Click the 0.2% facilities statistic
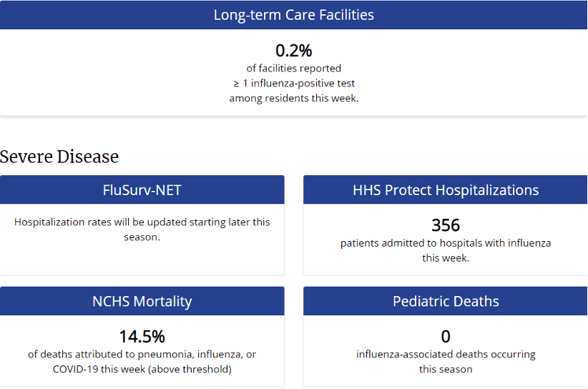This screenshot has width=588, height=389. click(293, 50)
